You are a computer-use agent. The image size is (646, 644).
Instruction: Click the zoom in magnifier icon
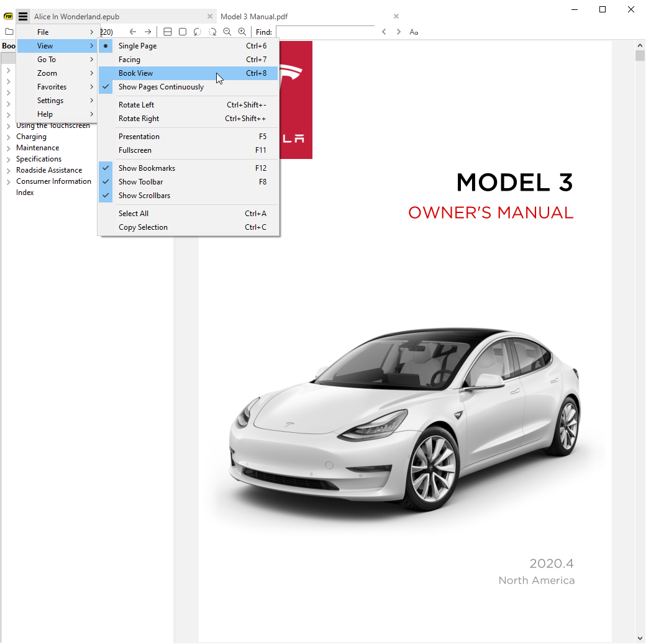242,32
